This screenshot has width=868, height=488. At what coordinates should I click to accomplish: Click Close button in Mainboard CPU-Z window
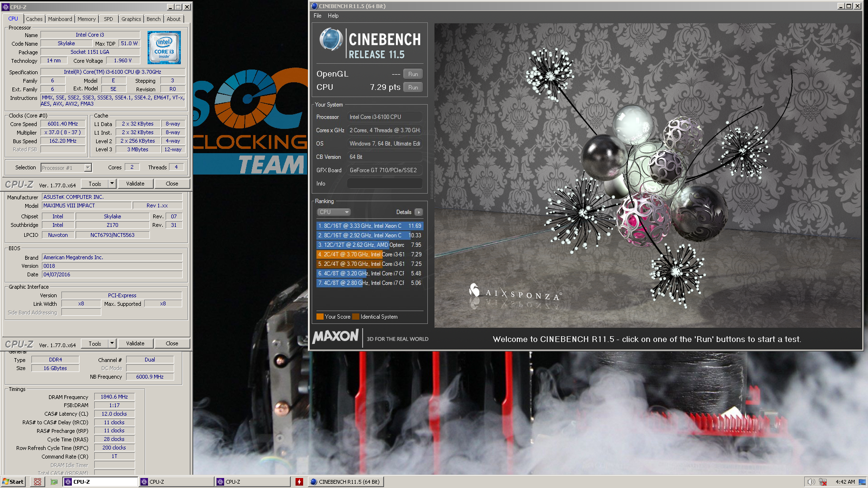click(172, 343)
